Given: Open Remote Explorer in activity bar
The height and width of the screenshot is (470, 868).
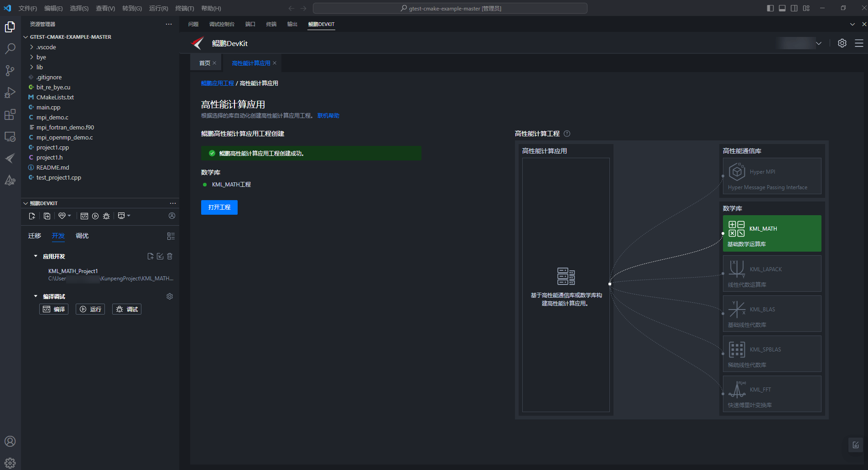Looking at the screenshot, I should click(x=10, y=136).
